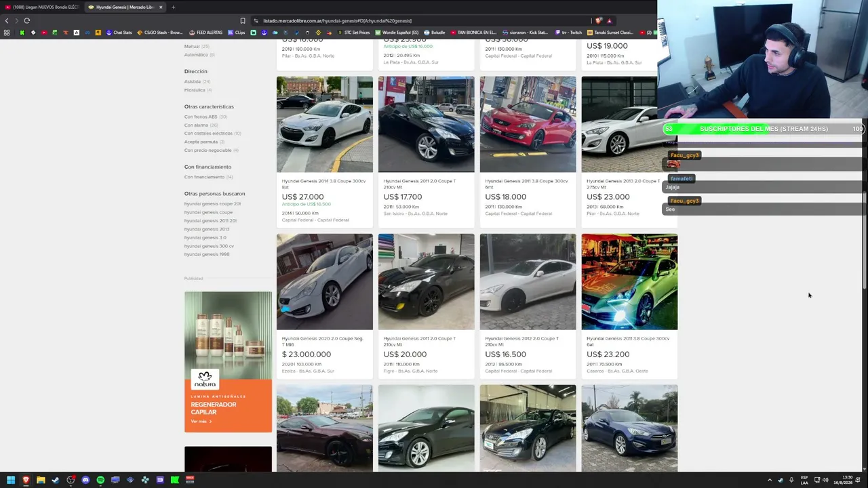Image resolution: width=868 pixels, height=488 pixels.
Task: Close the Hyundai Genesis Mercado Libre tab
Action: tap(161, 7)
